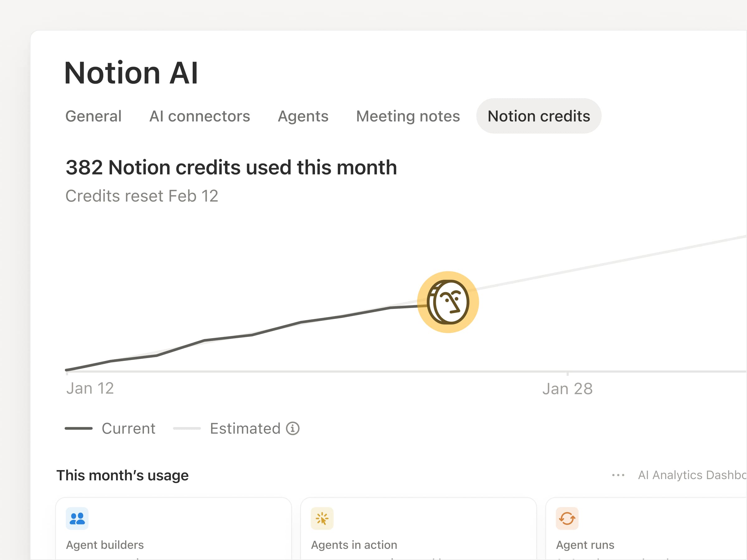
Task: Click the Current legend label
Action: point(128,428)
